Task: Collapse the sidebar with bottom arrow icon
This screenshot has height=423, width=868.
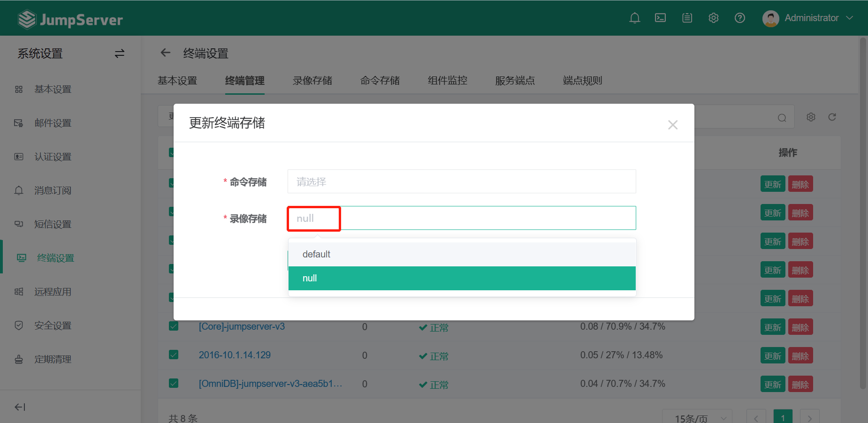Action: point(20,407)
